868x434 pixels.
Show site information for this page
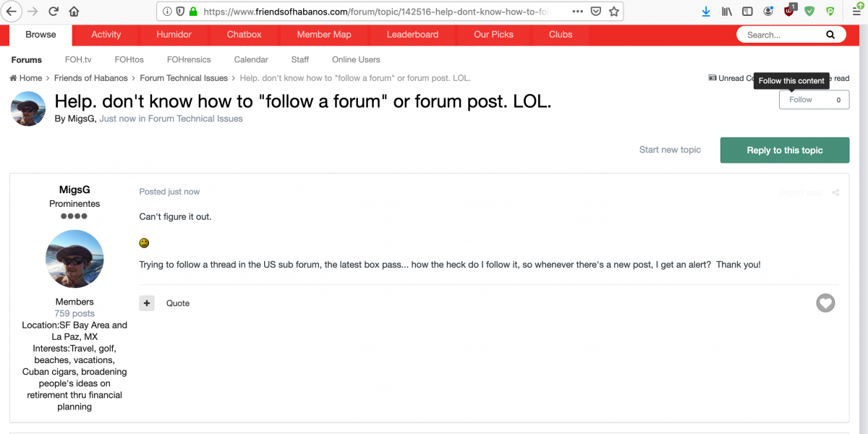[x=167, y=12]
